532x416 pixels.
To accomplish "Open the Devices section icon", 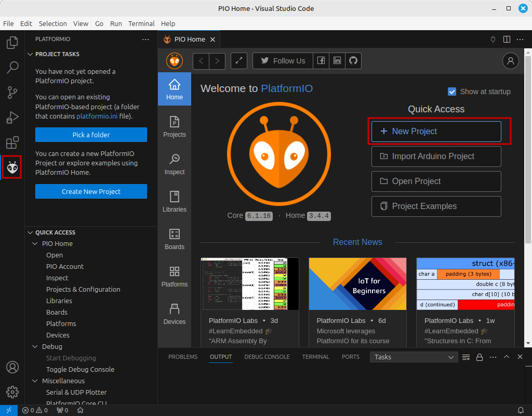I will 175,314.
